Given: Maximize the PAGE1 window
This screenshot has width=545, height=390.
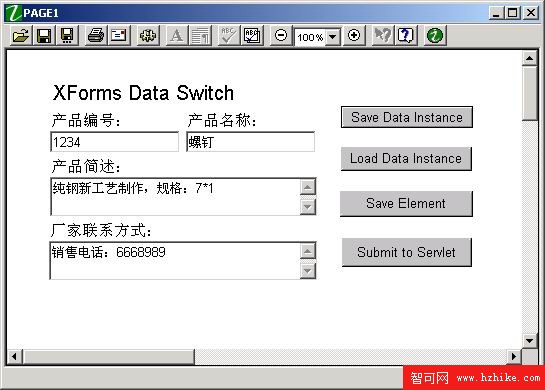Looking at the screenshot, I should coord(512,13).
